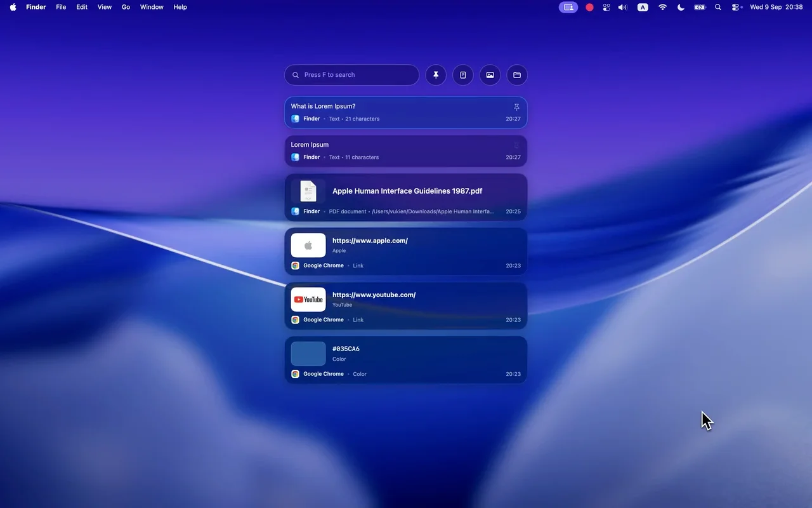
Task: Click the Apple logo link thumbnail
Action: point(308,245)
